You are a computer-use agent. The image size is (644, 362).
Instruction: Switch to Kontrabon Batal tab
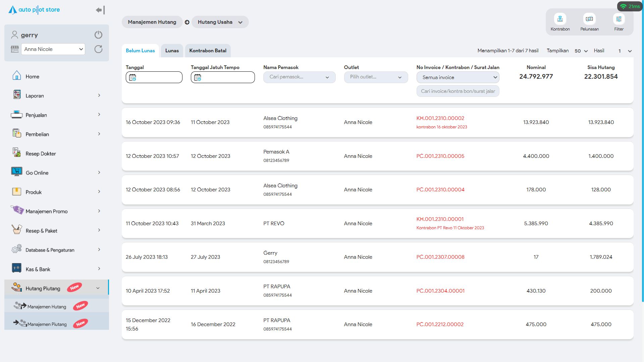tap(208, 51)
